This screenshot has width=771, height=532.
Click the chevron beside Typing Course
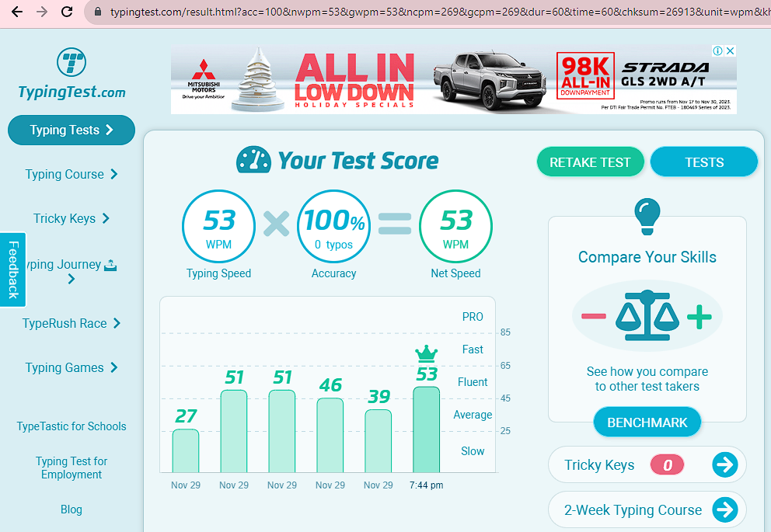114,174
